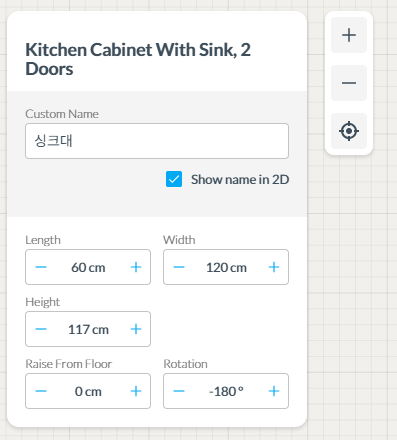The width and height of the screenshot is (397, 440).
Task: Increase the Length value
Action: coord(136,267)
